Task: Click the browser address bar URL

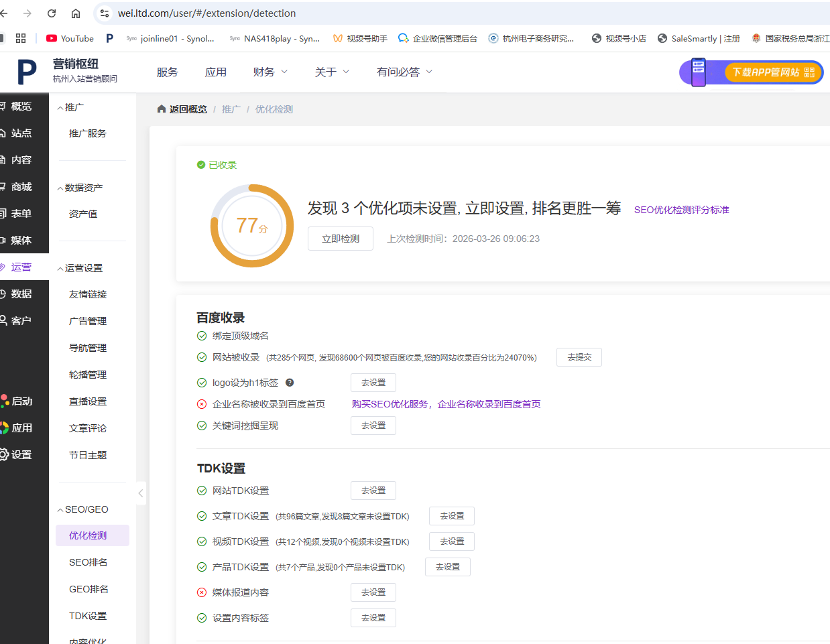Action: (206, 13)
